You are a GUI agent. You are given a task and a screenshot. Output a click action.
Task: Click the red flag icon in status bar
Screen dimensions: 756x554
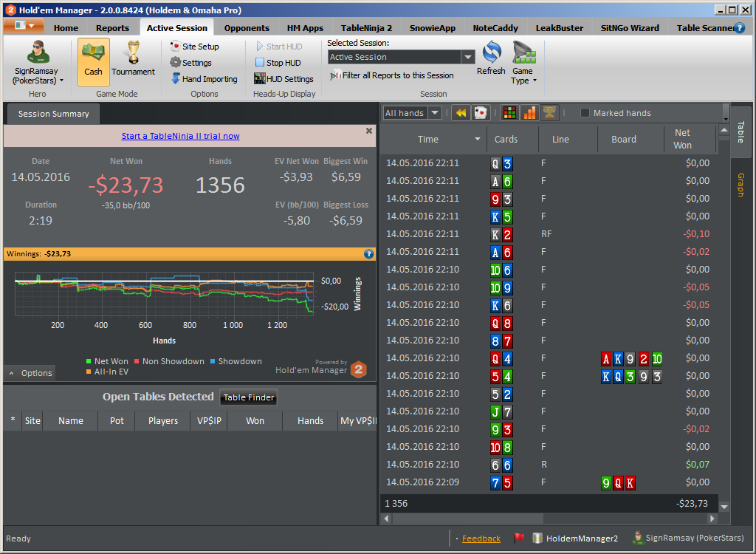click(x=519, y=538)
